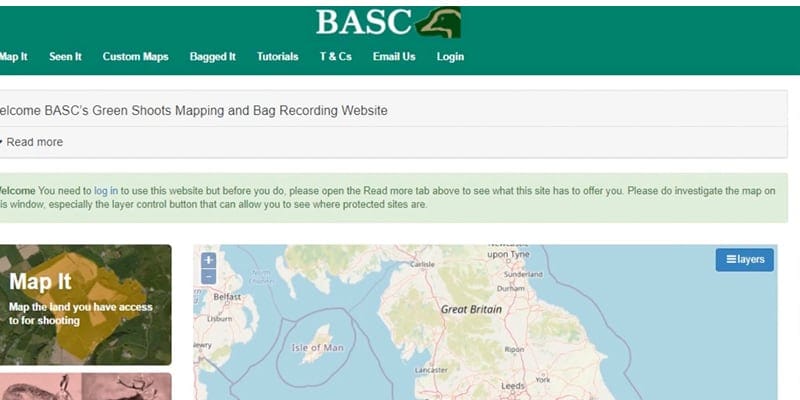800x400 pixels.
Task: View the T & Cs page
Action: click(x=335, y=57)
